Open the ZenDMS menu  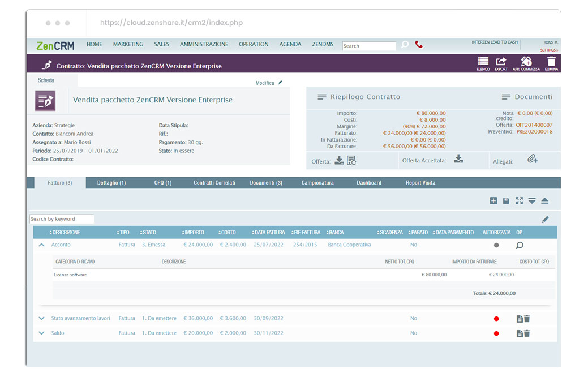point(323,44)
